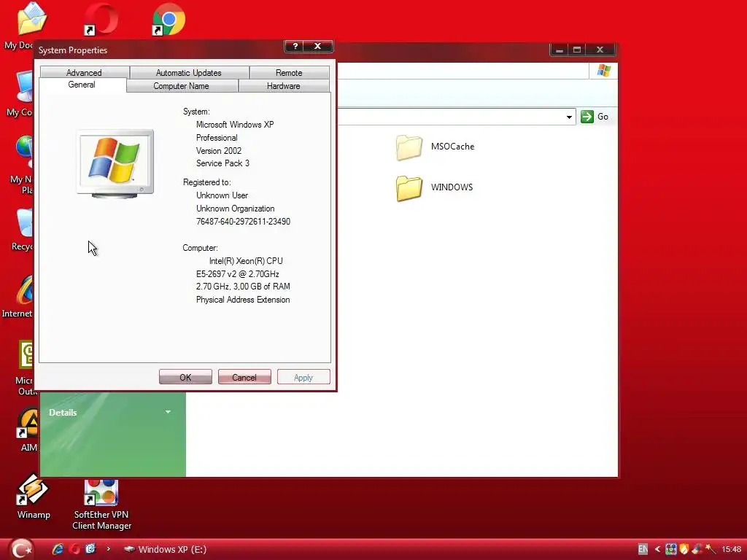Screen dimensions: 747x560
Task: Switch to the Advanced tab
Action: click(x=84, y=72)
